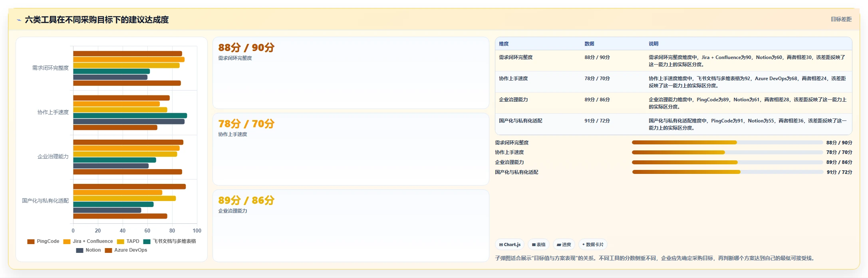Click the description mentioning Jira + Confluence为90

coord(747,61)
